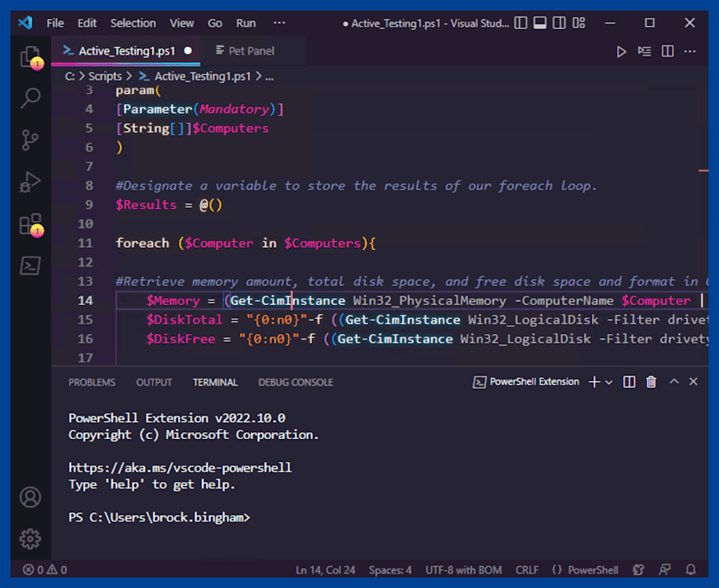Click line number 11 in gutter
This screenshot has height=588, width=719.
click(x=85, y=243)
